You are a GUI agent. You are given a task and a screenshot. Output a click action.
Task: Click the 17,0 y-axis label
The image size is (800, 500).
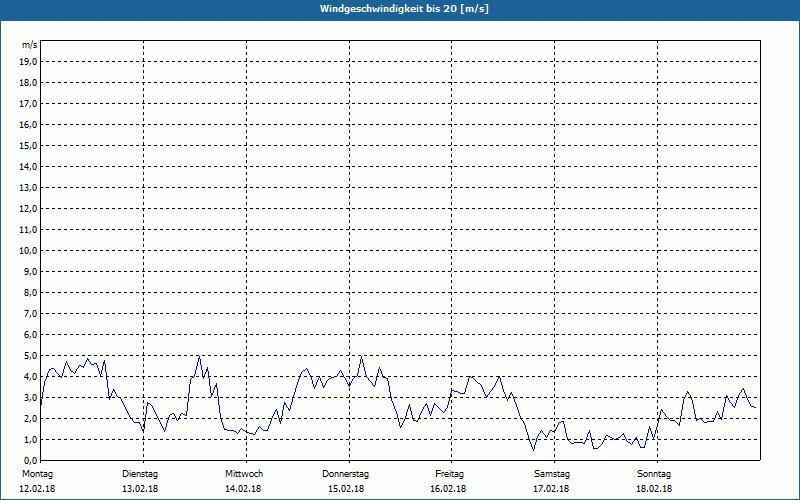(28, 104)
